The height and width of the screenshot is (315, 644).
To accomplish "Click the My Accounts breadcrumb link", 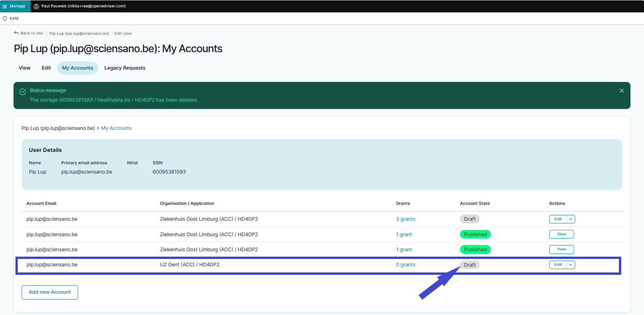I will pos(116,128).
